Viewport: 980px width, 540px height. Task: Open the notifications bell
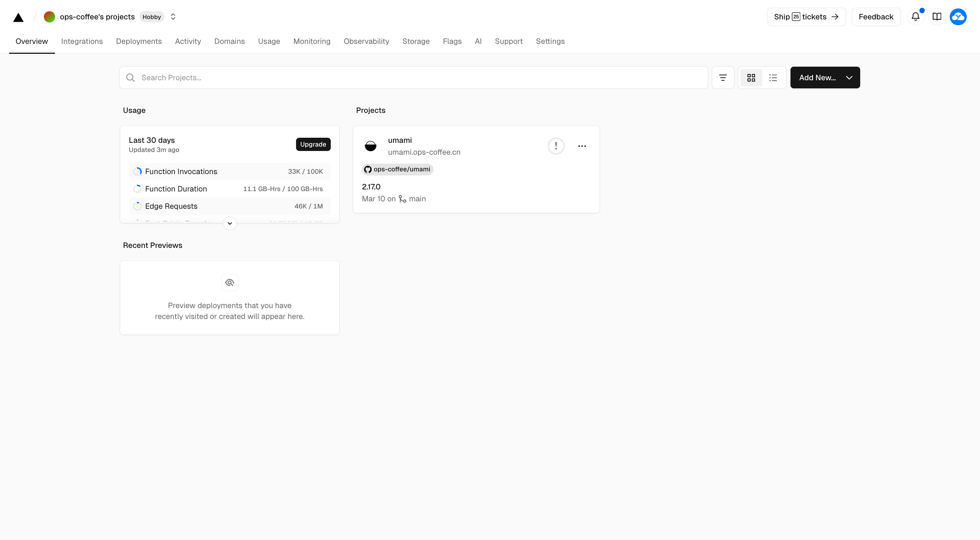(915, 17)
